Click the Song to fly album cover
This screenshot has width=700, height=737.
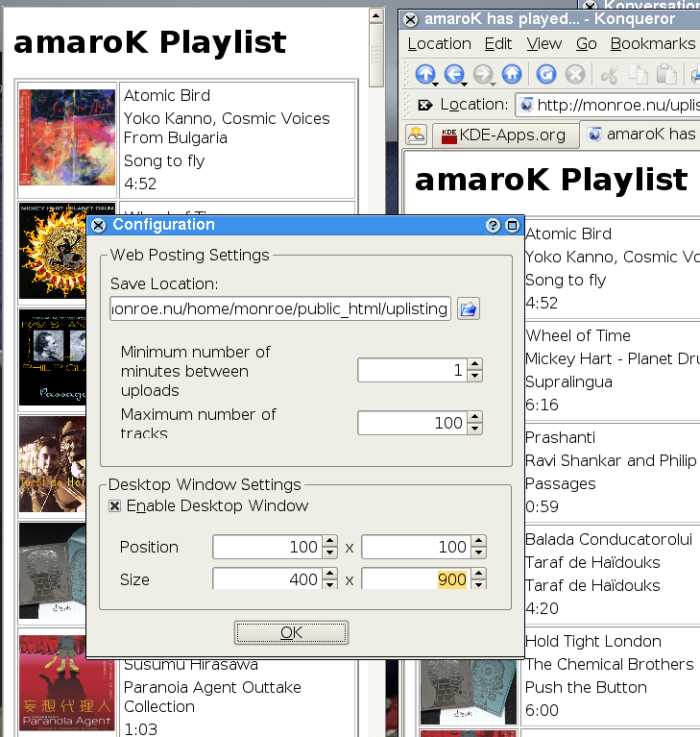pyautogui.click(x=67, y=137)
